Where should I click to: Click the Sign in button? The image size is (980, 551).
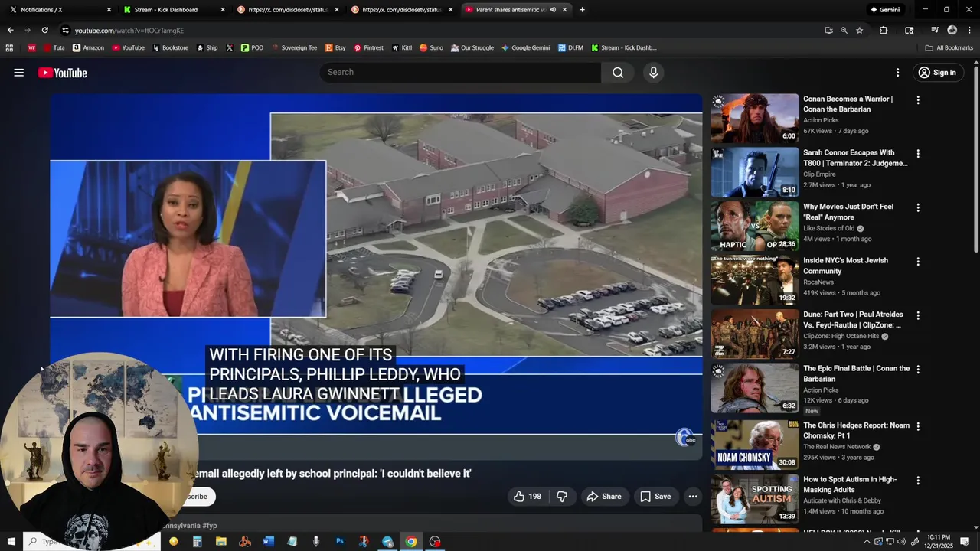pyautogui.click(x=936, y=73)
